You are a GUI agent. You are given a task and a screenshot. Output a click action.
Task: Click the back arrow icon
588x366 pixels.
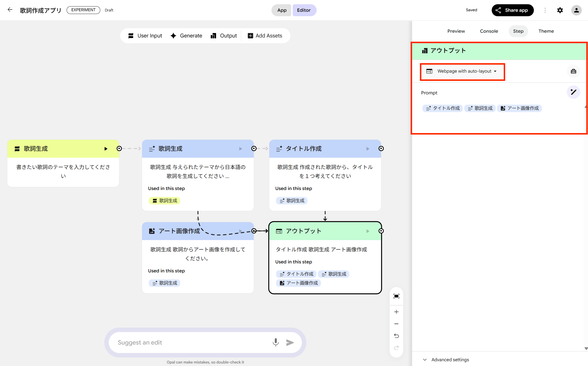tap(10, 10)
